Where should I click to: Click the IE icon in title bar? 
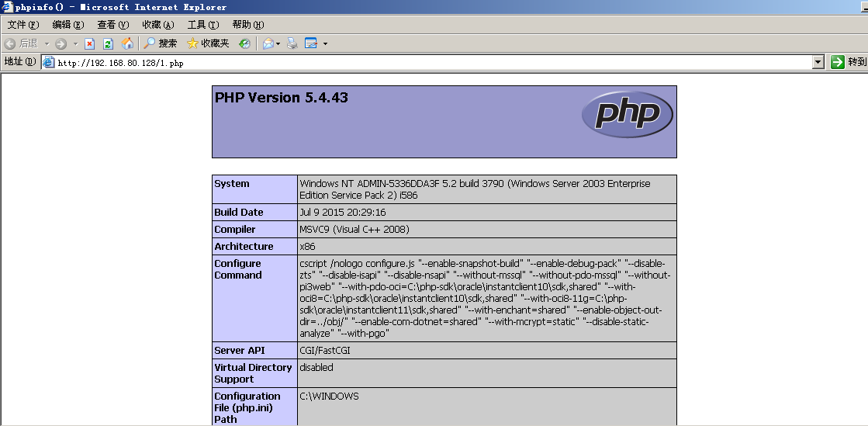[x=7, y=7]
